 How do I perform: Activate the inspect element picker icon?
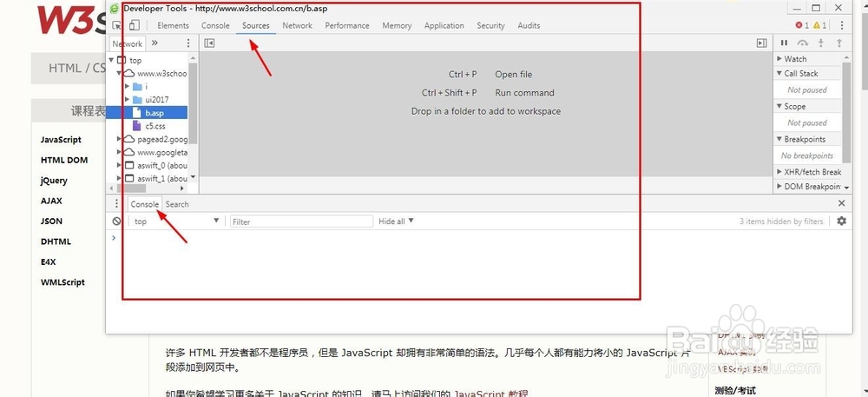pyautogui.click(x=117, y=25)
